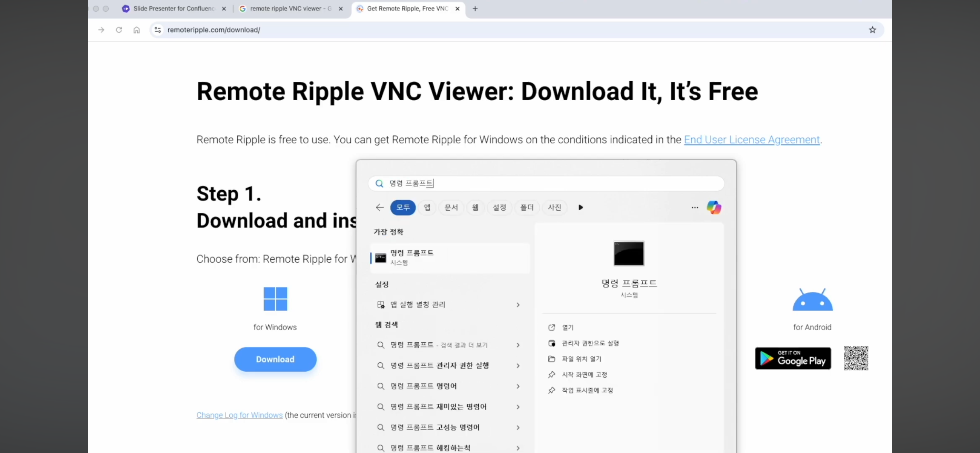The width and height of the screenshot is (980, 453).
Task: Open the End User License Agreement link
Action: [x=751, y=140]
